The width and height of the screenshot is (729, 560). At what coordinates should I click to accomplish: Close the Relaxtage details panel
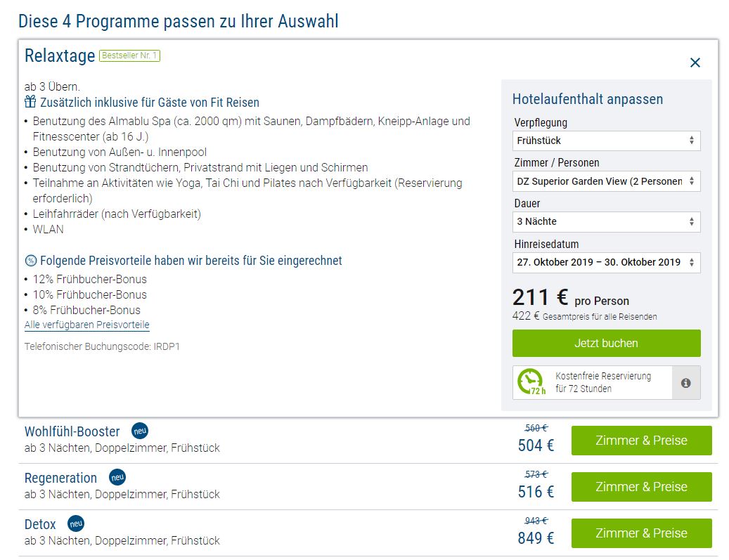click(695, 63)
